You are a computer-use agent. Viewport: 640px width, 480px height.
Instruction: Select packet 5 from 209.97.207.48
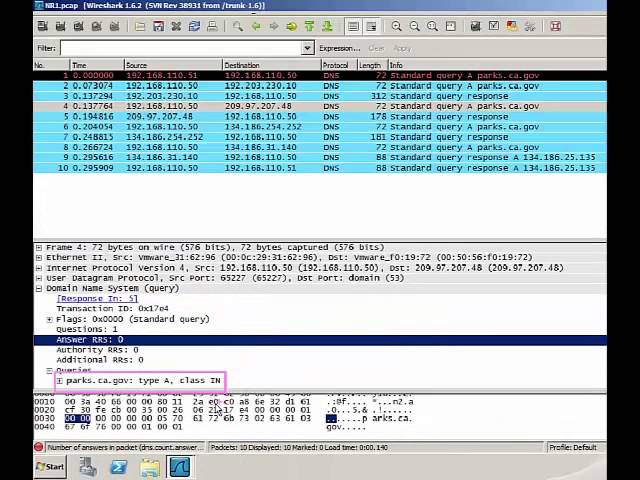click(x=320, y=116)
